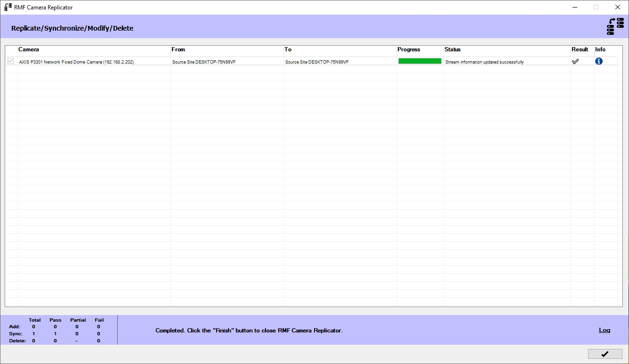Click the From column header

(x=178, y=49)
